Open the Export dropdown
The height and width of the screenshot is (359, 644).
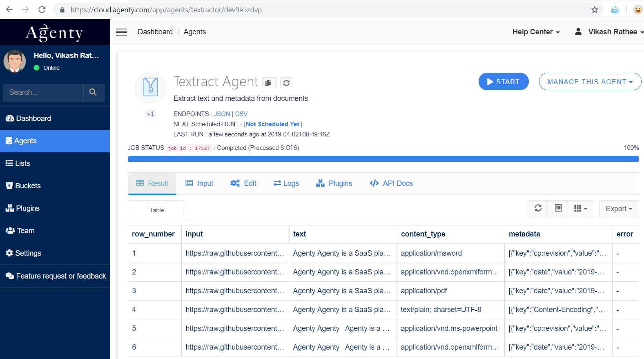pyautogui.click(x=619, y=208)
